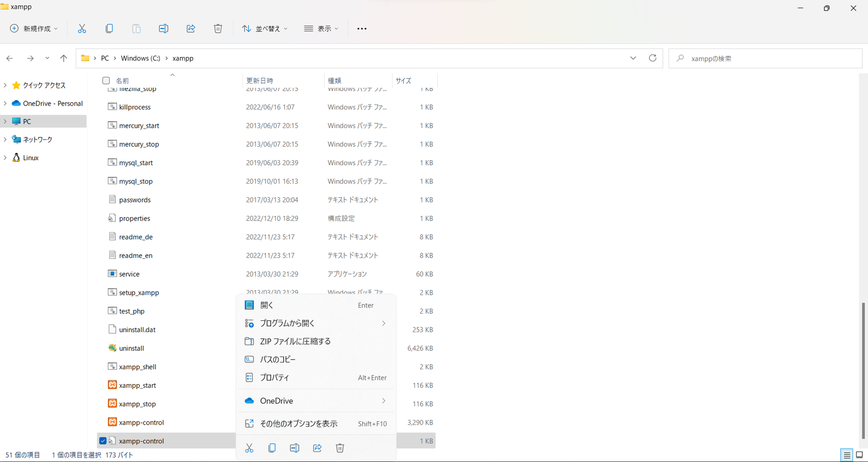868x462 pixels.
Task: Choose 開く from the context menu
Action: [x=316, y=305]
